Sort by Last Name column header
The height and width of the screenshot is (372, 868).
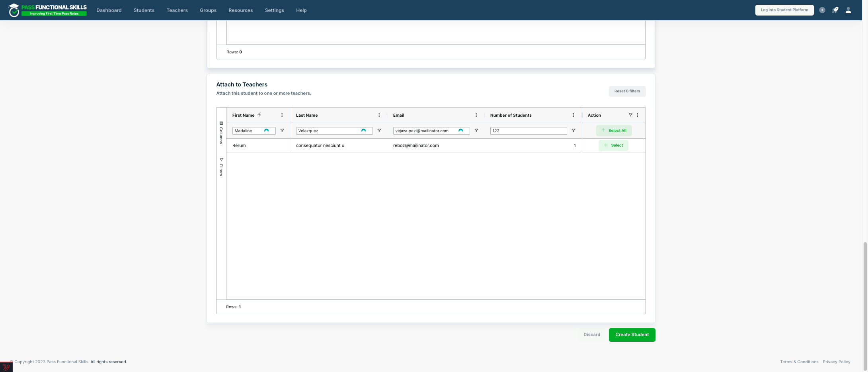[307, 115]
